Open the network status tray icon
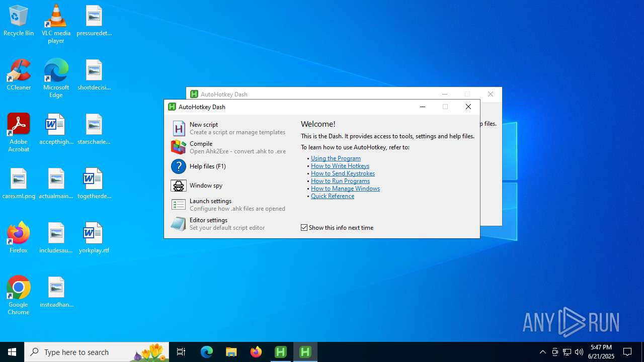 (x=567, y=352)
